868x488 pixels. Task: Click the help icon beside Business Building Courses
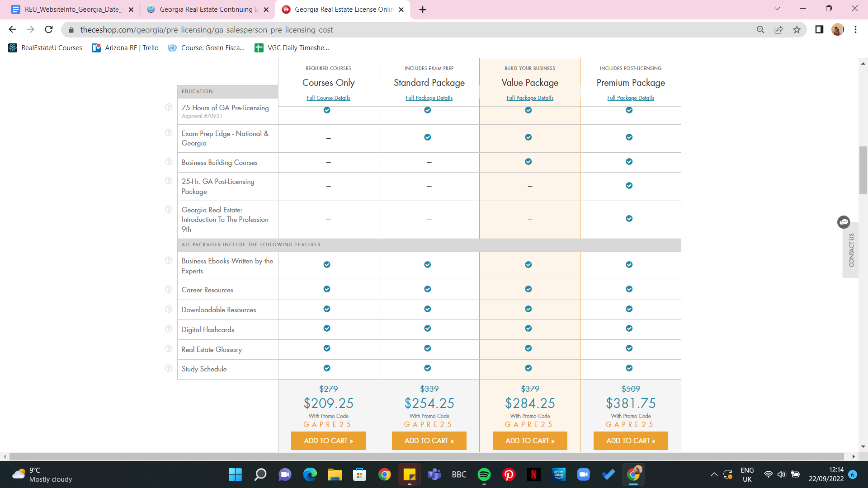click(x=169, y=162)
